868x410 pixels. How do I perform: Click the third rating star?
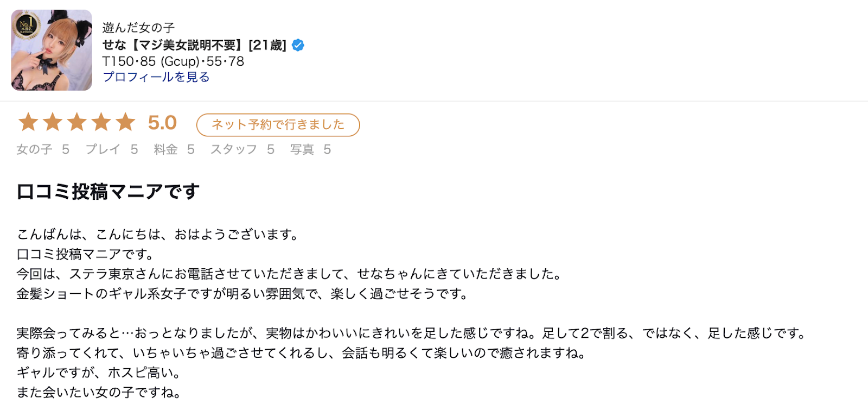click(77, 122)
